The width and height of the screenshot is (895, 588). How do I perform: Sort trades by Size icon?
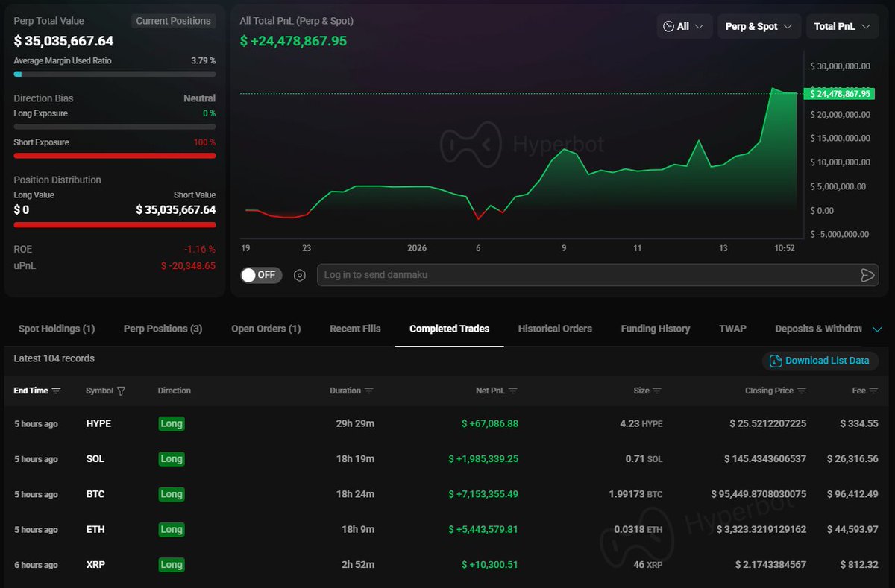coord(657,391)
